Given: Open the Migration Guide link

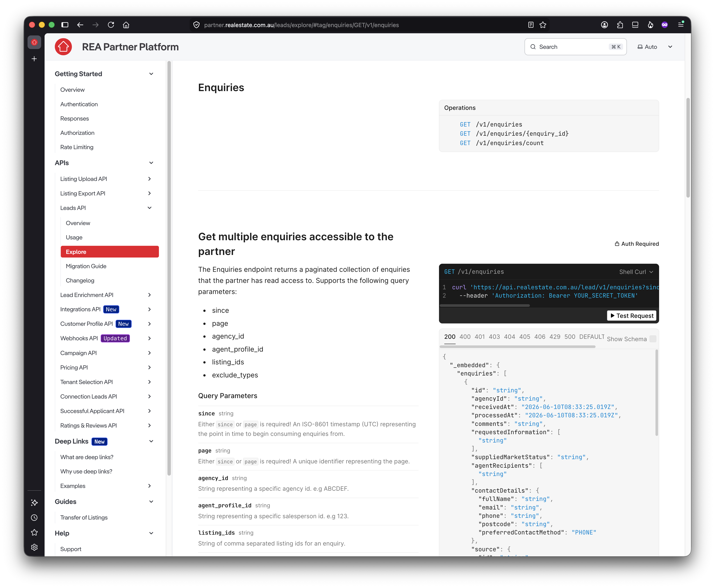Looking at the screenshot, I should coord(86,266).
